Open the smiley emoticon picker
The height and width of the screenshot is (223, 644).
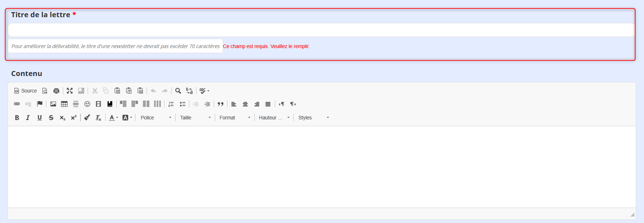coord(87,104)
